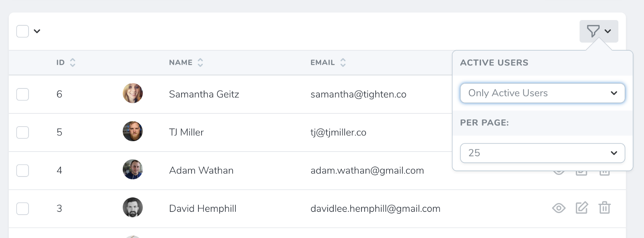Image resolution: width=644 pixels, height=238 pixels.
Task: Select Samantha Geitz's row checkbox
Action: (x=23, y=94)
